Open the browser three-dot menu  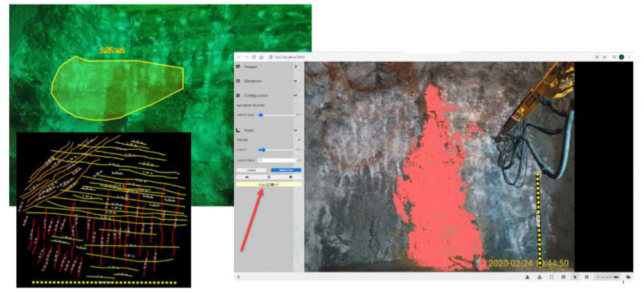click(629, 57)
